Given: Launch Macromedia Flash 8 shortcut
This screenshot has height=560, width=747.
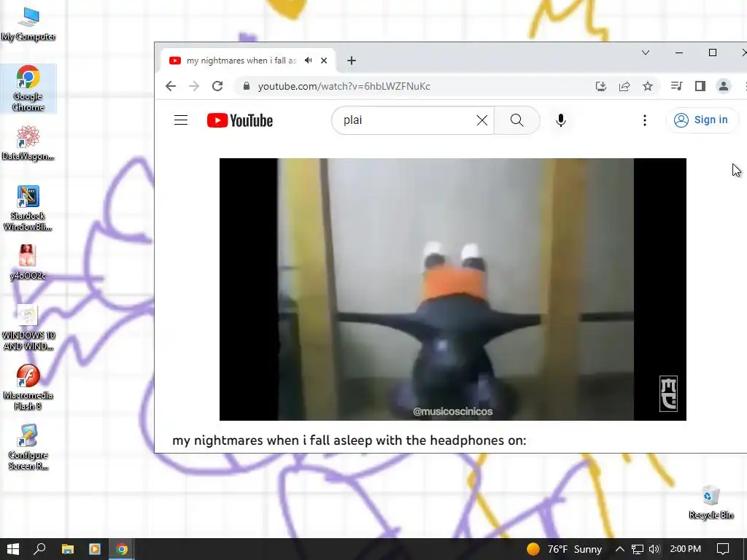Looking at the screenshot, I should click(28, 387).
